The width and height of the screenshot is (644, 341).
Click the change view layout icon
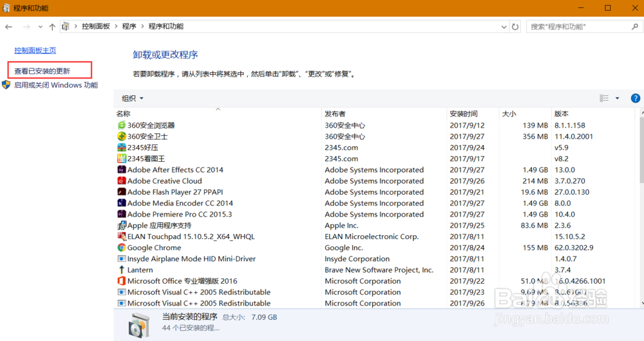(604, 99)
